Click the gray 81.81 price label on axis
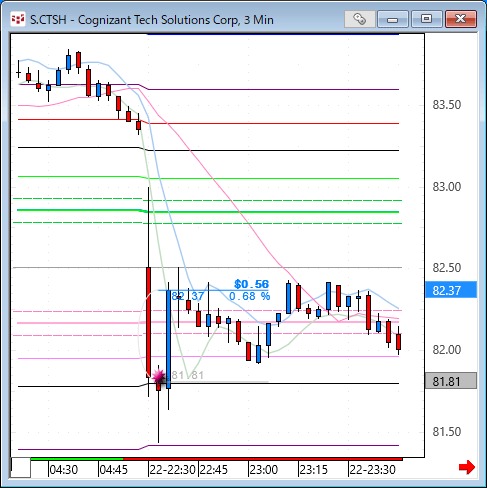 pyautogui.click(x=451, y=381)
